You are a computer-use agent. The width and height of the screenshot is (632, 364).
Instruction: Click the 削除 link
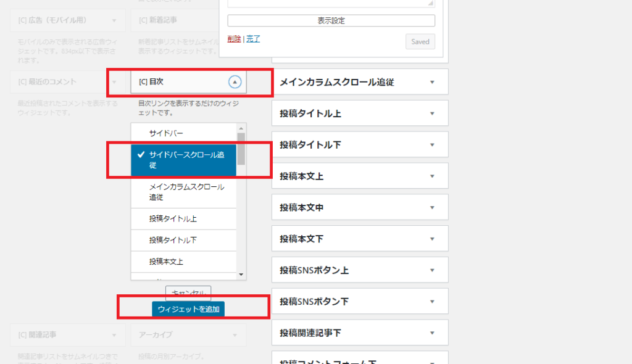point(234,39)
